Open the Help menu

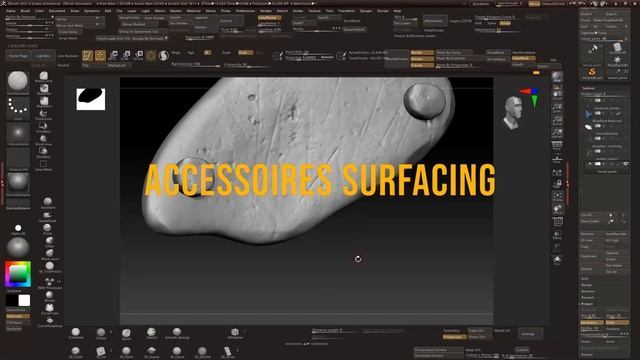(397, 11)
